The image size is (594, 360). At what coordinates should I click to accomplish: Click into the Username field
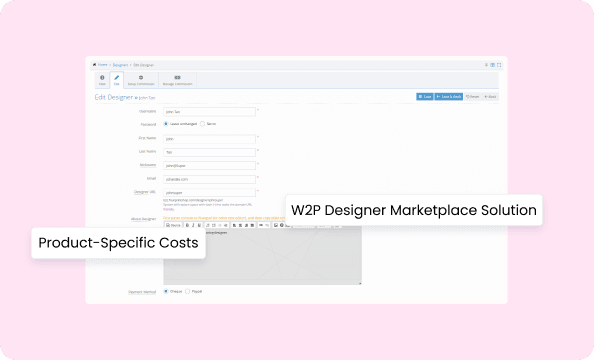coord(209,112)
